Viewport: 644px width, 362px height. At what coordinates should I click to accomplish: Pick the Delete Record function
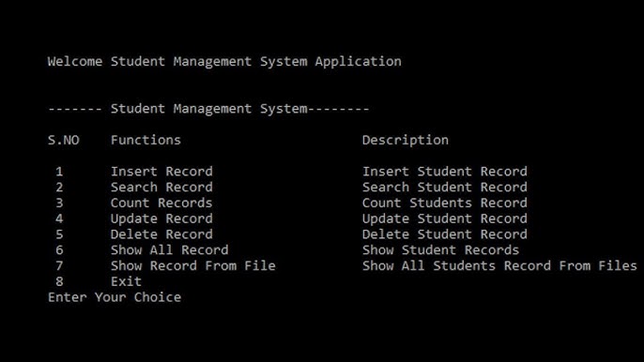(x=161, y=234)
